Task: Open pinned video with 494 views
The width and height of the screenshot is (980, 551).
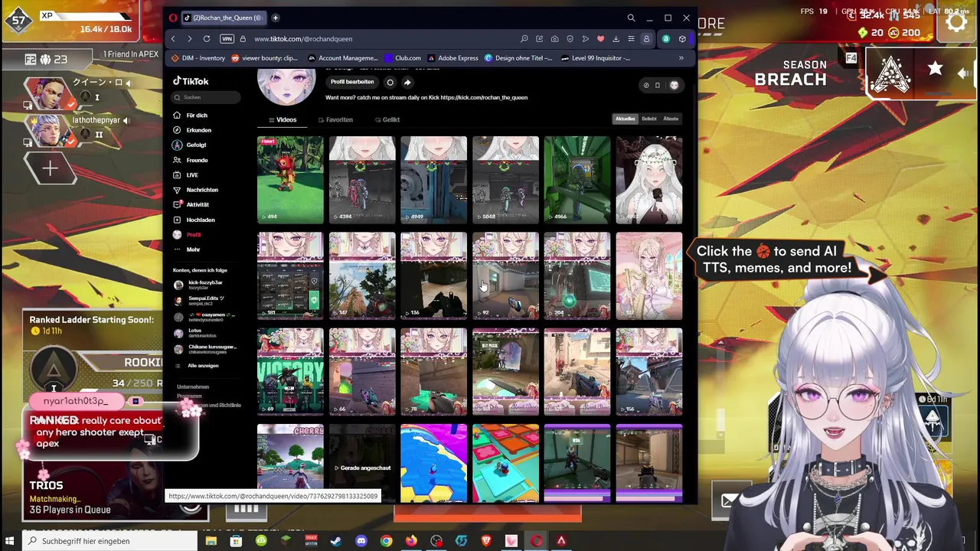Action: [290, 180]
